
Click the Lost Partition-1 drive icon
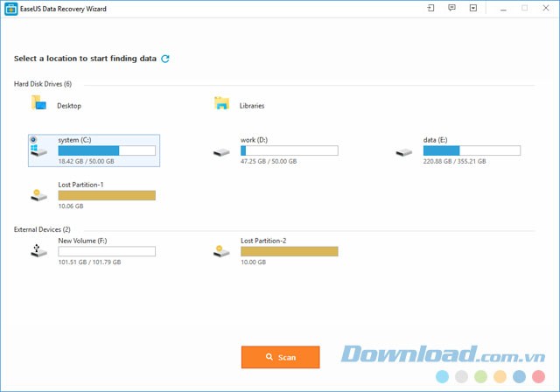pyautogui.click(x=38, y=196)
